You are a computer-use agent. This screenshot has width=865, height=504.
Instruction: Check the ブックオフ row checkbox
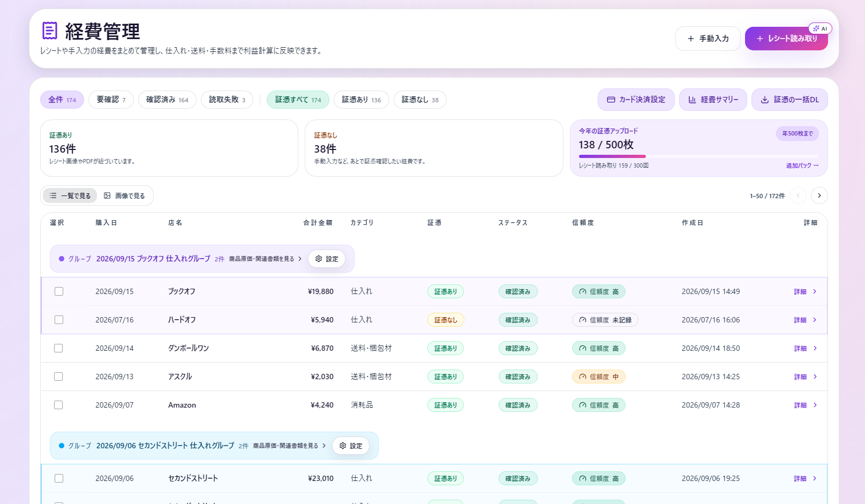(x=59, y=291)
